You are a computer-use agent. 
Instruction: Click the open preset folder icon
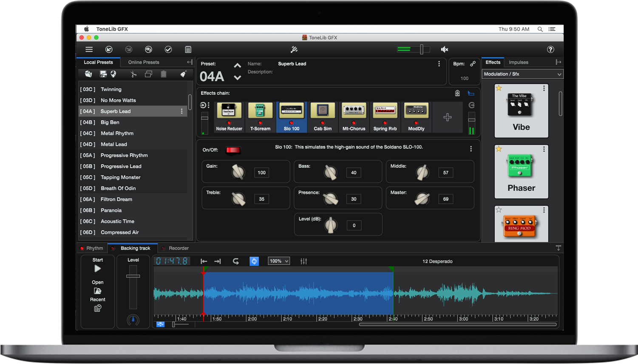pyautogui.click(x=88, y=74)
